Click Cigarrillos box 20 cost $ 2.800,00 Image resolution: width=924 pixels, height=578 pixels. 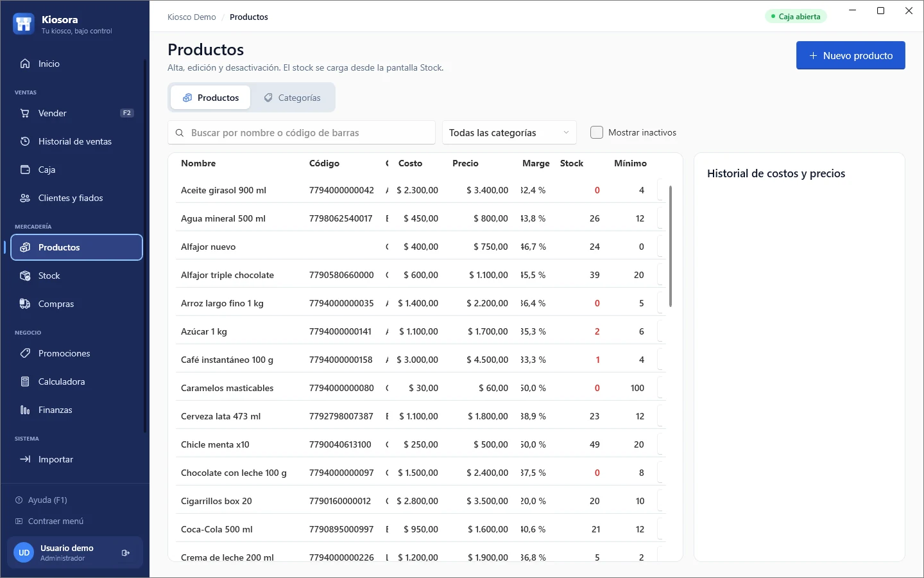click(x=417, y=501)
